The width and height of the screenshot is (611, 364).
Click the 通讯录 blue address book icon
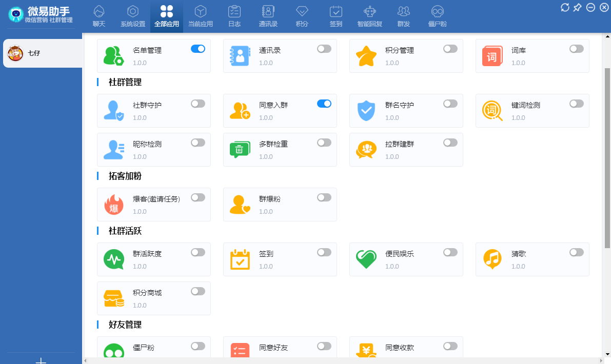240,56
